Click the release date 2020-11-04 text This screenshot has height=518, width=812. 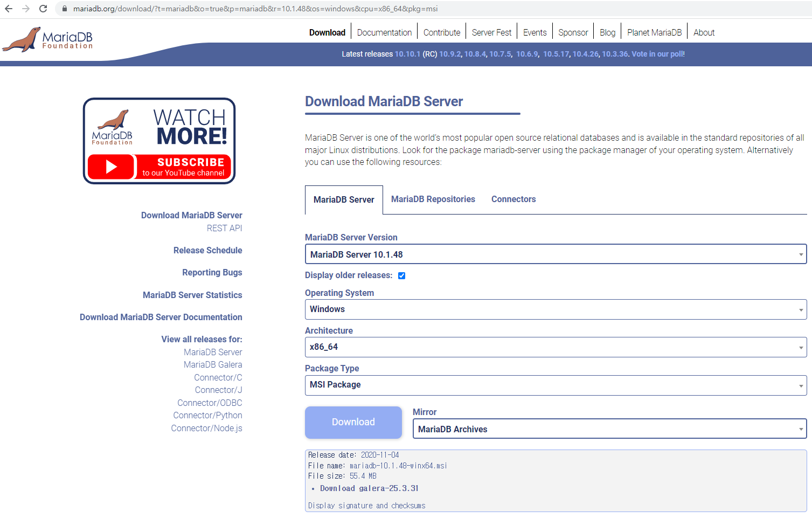[380, 455]
